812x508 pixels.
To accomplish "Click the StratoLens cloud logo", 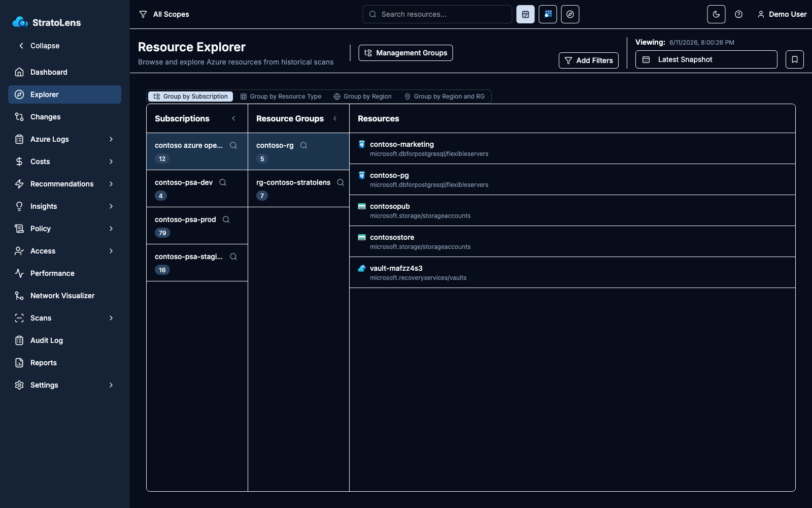I will [x=20, y=22].
